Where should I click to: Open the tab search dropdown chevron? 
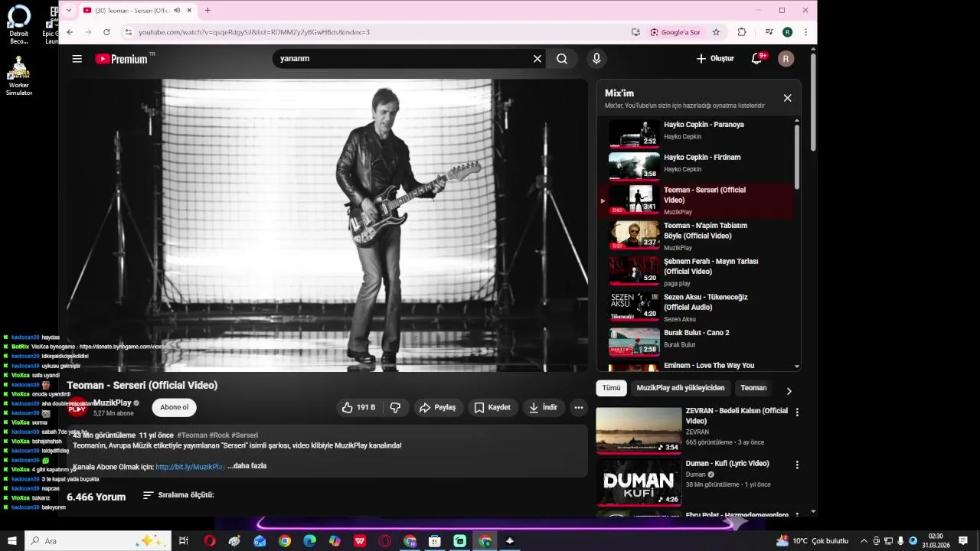point(69,11)
